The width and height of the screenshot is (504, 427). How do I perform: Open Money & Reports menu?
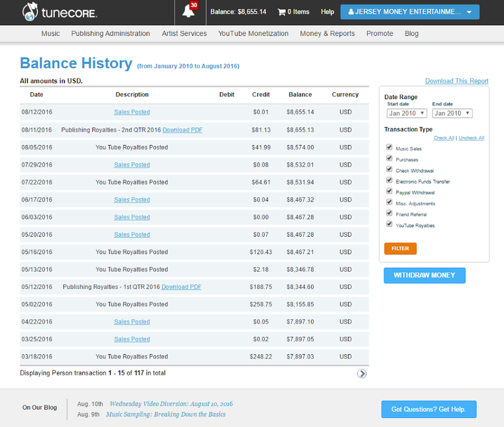pyautogui.click(x=327, y=33)
